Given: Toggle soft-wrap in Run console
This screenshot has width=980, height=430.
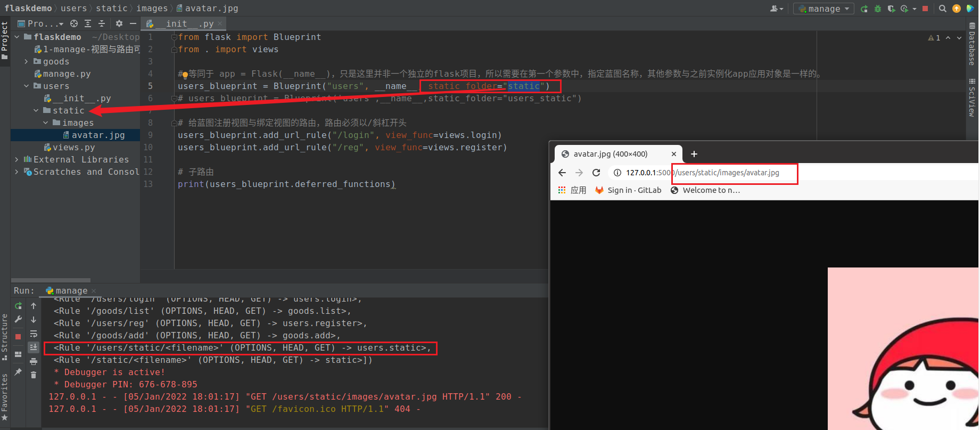Looking at the screenshot, I should coord(34,334).
